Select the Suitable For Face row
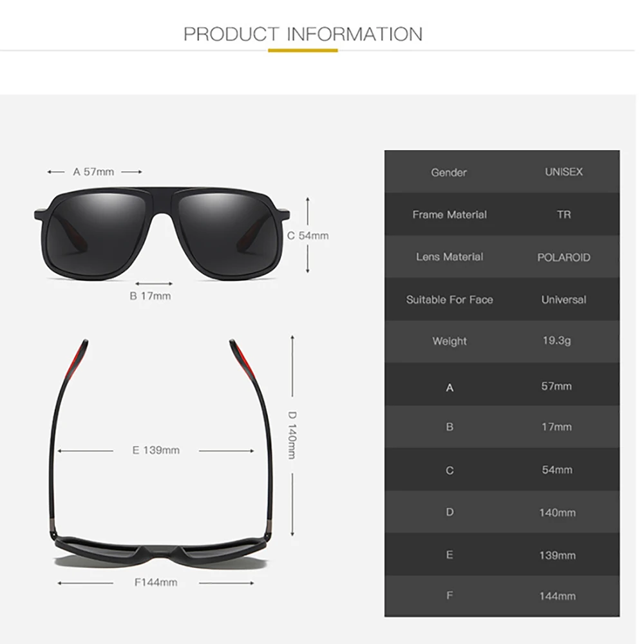644x644 pixels. tap(502, 299)
